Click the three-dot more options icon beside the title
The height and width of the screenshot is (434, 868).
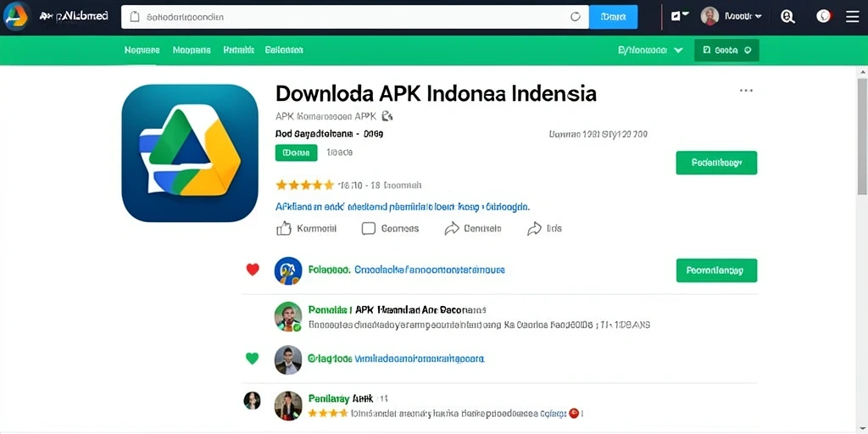coord(746,90)
